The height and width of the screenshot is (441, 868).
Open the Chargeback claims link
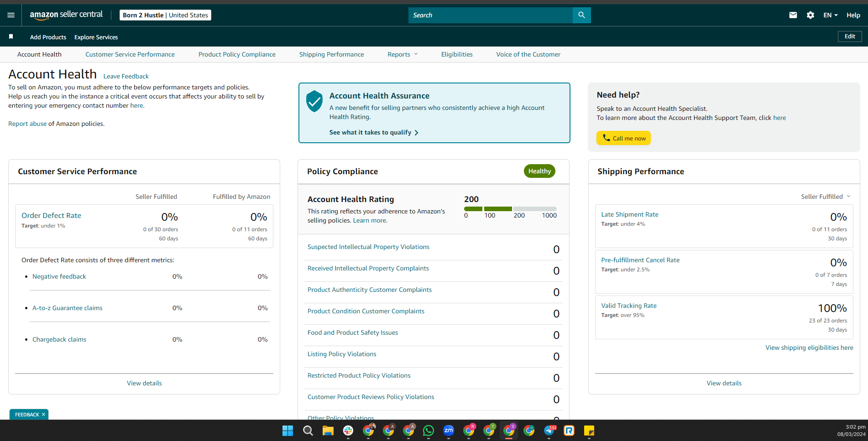59,339
